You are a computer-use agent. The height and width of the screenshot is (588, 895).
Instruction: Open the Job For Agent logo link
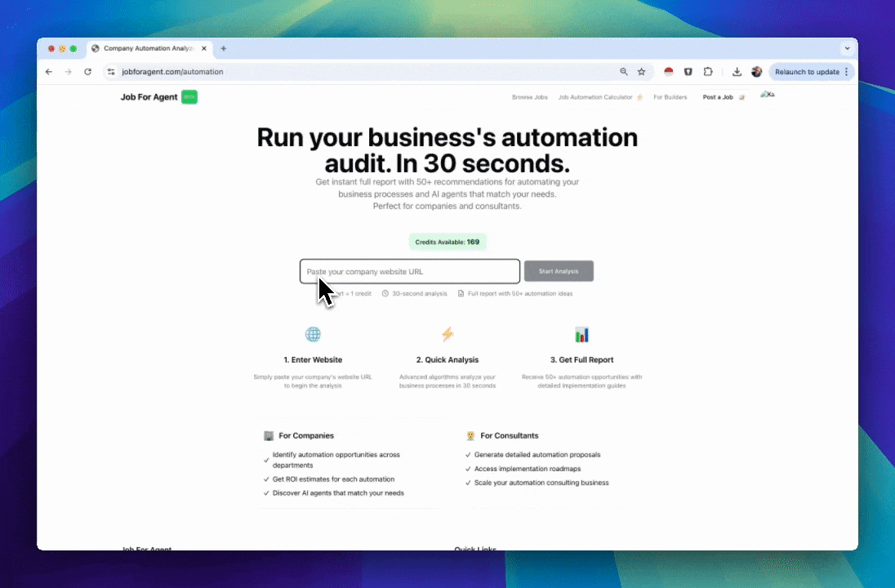coord(149,97)
